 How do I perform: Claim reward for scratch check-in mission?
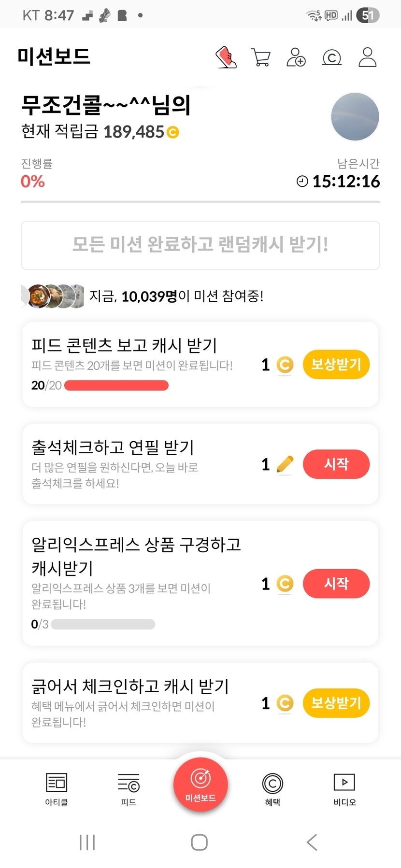tap(336, 703)
